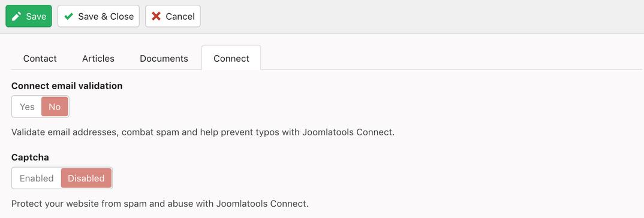This screenshot has height=218, width=644.
Task: Click the 'Validate email addresses' help sentence
Action: [x=203, y=132]
